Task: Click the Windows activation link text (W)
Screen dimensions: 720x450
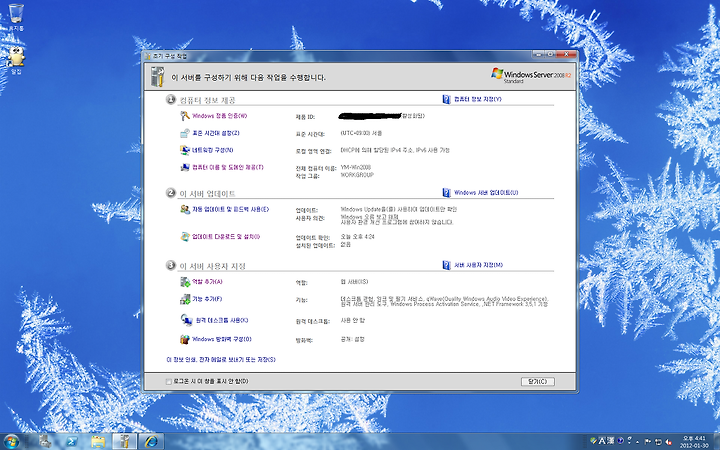Action: [x=219, y=116]
